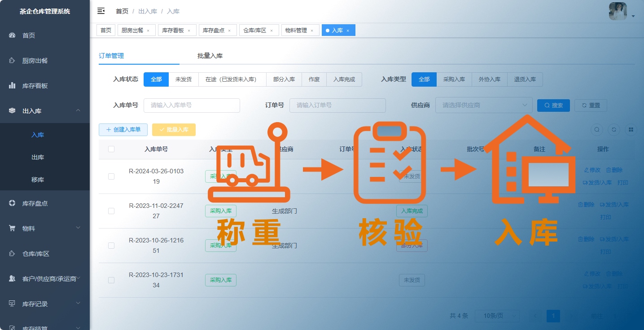Click the round search icon above table
644x330 pixels.
[x=597, y=130]
